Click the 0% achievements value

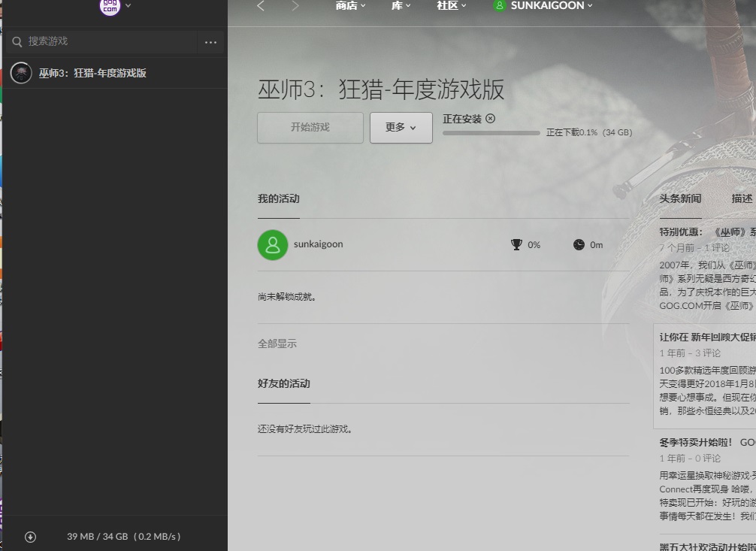pos(534,245)
